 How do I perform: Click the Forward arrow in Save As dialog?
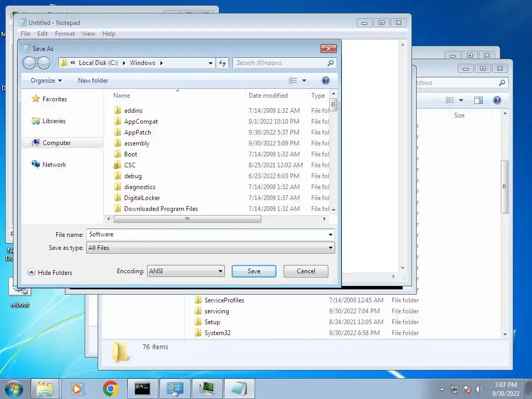coord(44,63)
